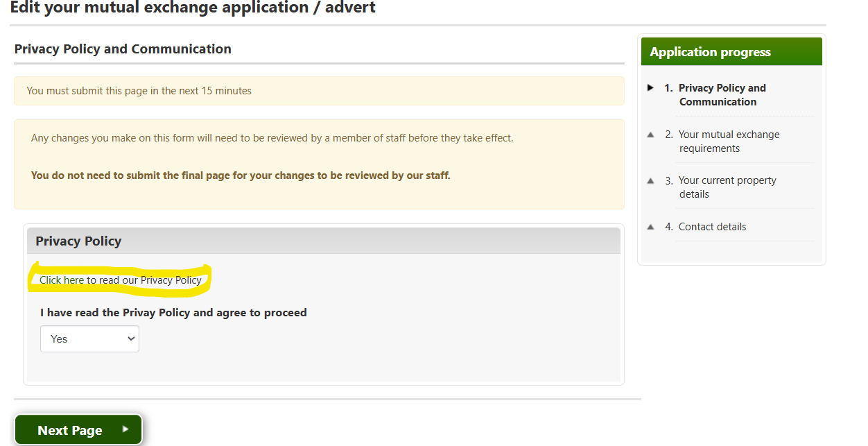Click the grey Privacy Policy panel header
The image size is (868, 446).
point(324,241)
